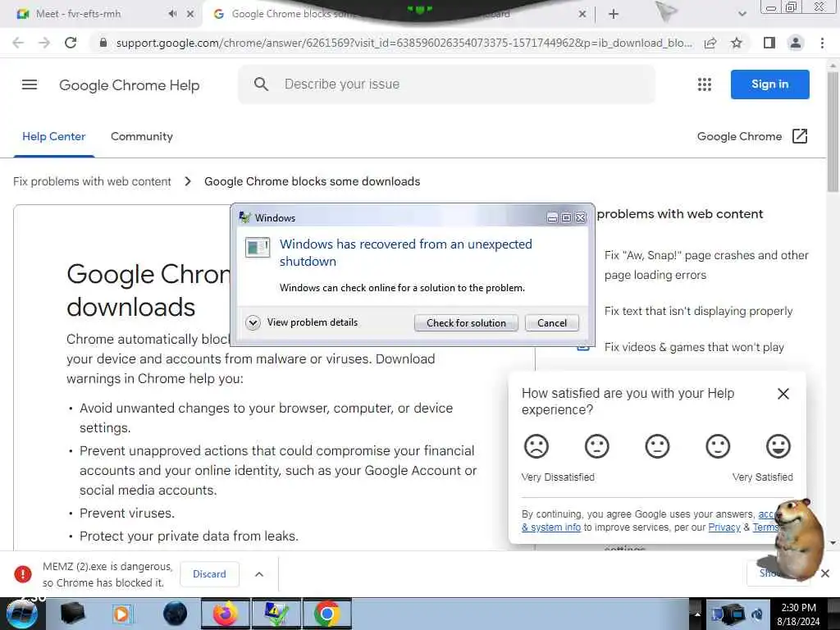Show hidden system tray icons
840x630 pixels.
(697, 614)
